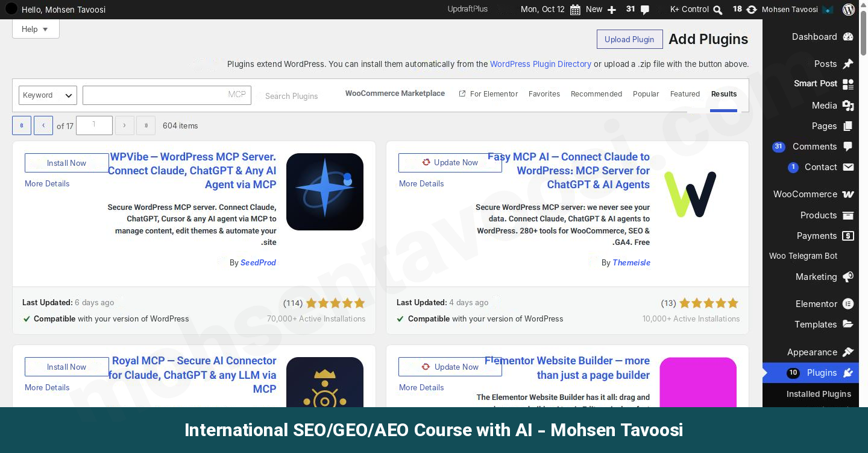
Task: Open Comments speech bubble in sidebar
Action: [x=848, y=147]
